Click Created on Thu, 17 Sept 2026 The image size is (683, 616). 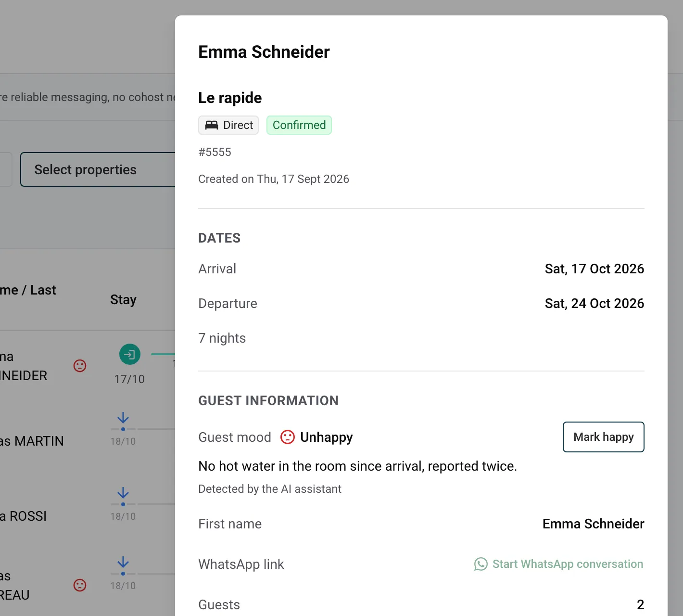tap(274, 179)
